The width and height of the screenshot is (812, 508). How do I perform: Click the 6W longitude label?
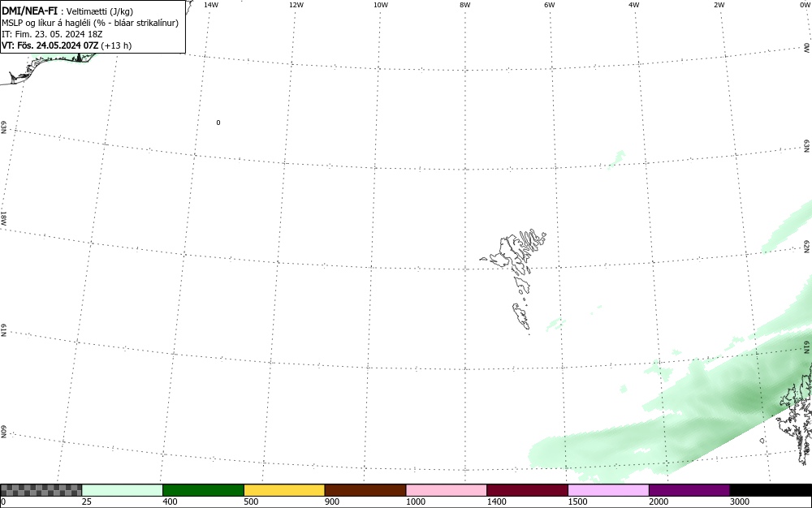pos(550,5)
